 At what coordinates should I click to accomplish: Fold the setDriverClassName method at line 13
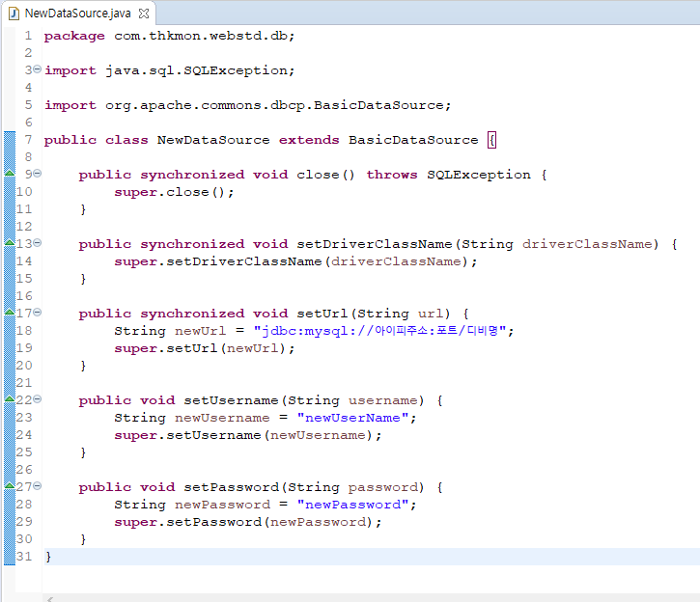point(37,244)
